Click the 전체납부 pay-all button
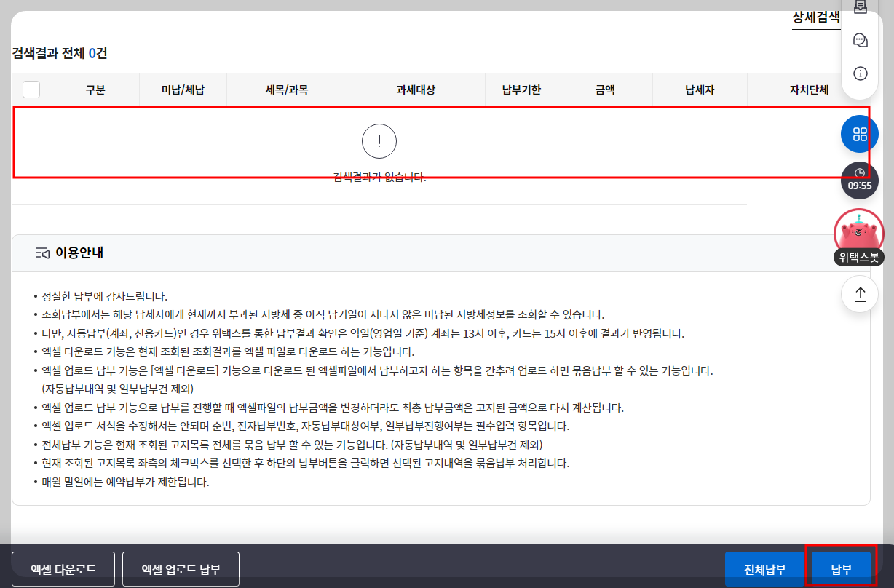894x588 pixels. pos(764,568)
